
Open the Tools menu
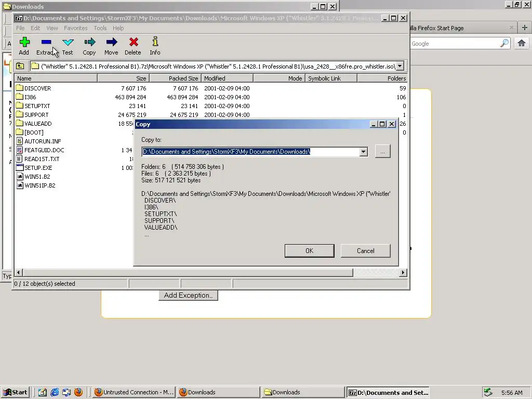(x=100, y=28)
